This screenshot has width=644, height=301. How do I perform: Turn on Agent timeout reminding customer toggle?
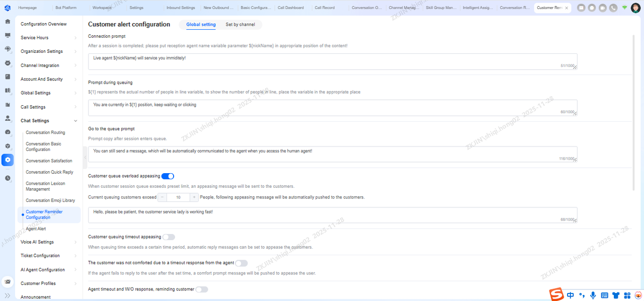[x=201, y=289]
